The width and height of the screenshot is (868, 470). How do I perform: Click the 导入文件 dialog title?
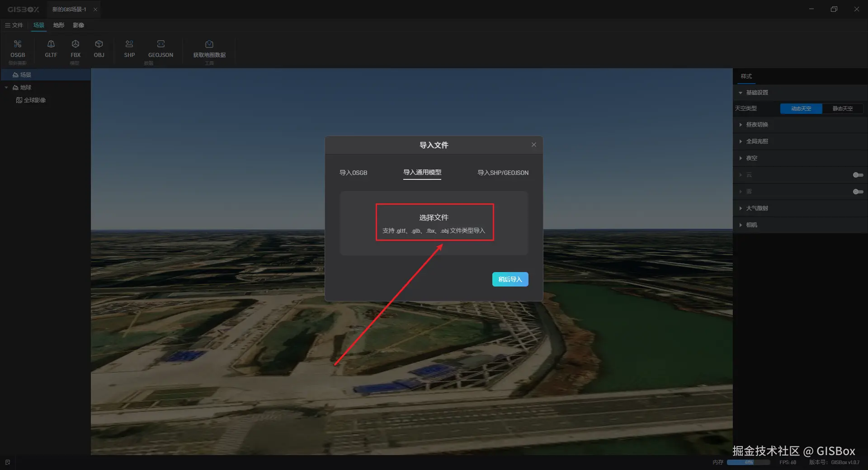pyautogui.click(x=434, y=145)
